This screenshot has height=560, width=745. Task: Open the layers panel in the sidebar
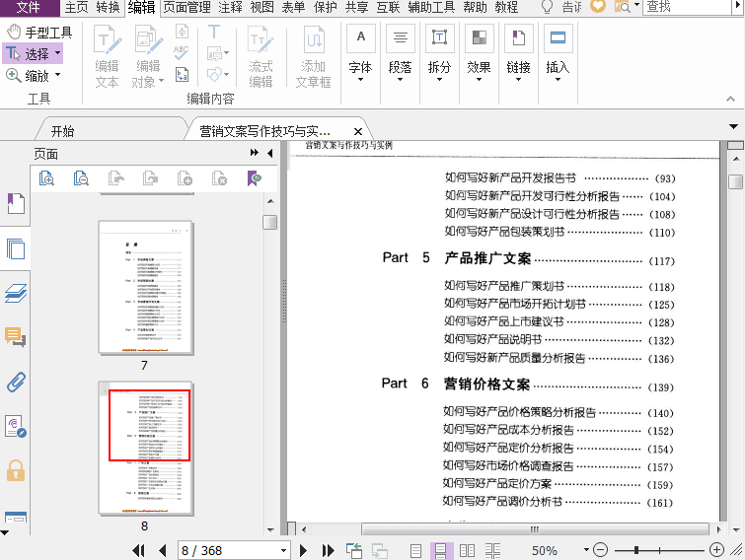point(16,293)
